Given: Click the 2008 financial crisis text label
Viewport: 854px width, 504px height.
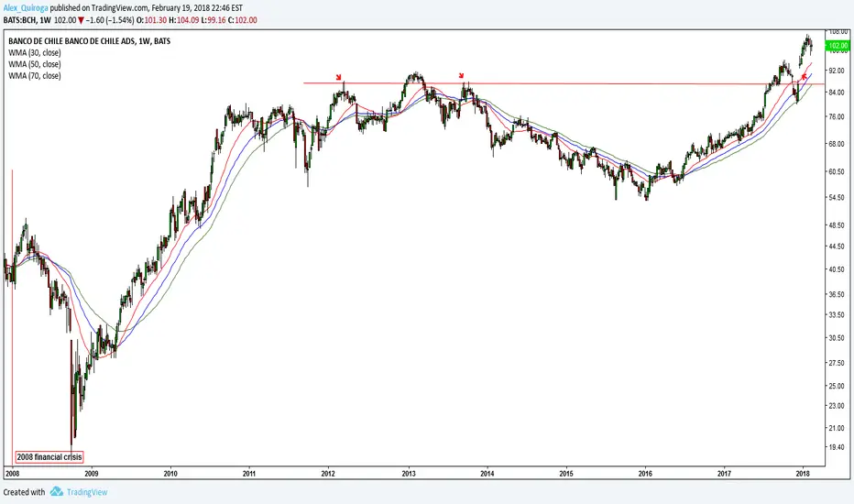Looking at the screenshot, I should pos(49,456).
